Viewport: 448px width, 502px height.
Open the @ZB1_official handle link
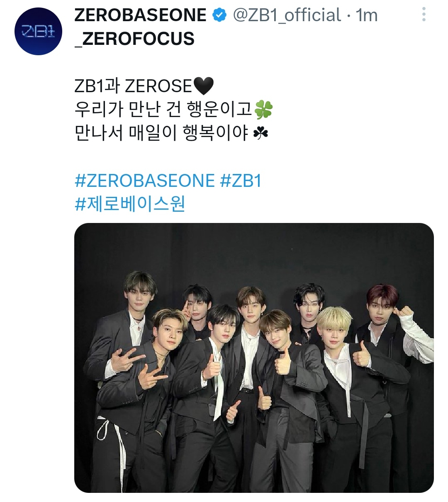coord(287,15)
